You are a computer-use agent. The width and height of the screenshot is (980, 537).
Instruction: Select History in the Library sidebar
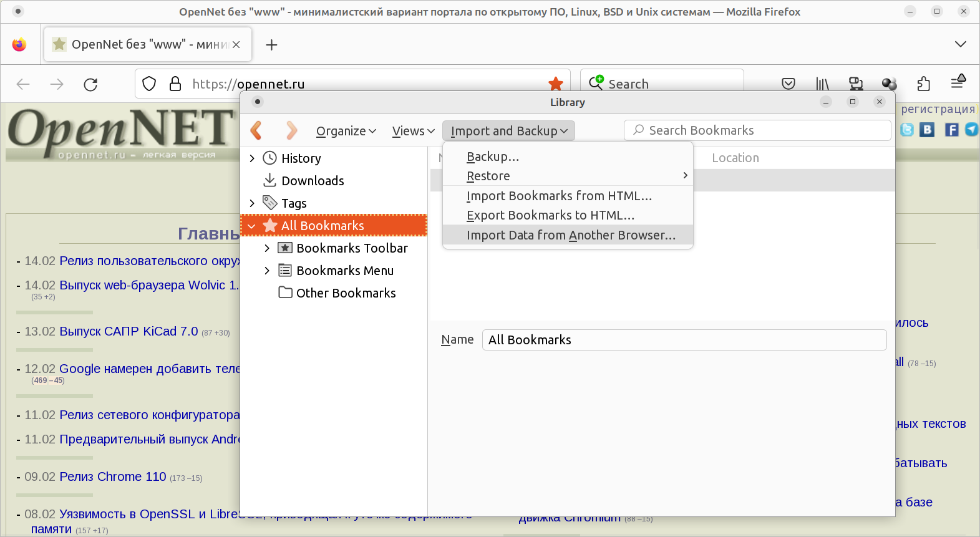coord(301,158)
